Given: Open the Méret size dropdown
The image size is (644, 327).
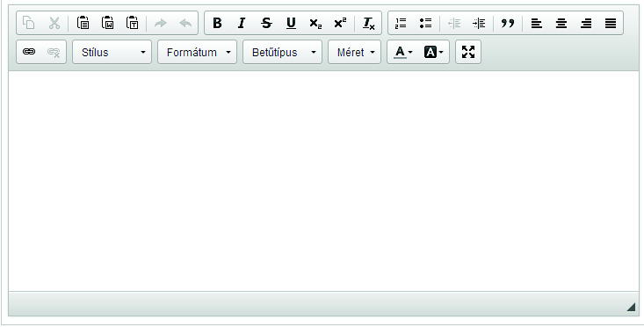Looking at the screenshot, I should [354, 52].
